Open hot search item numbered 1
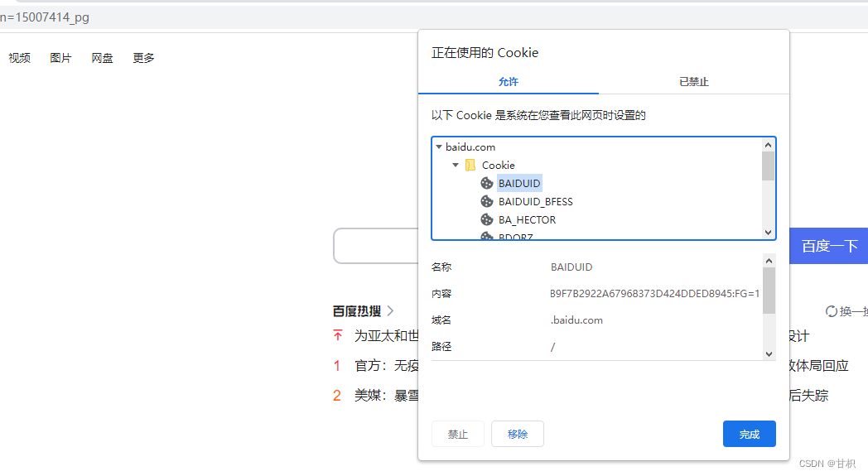This screenshot has height=476, width=868. click(387, 365)
